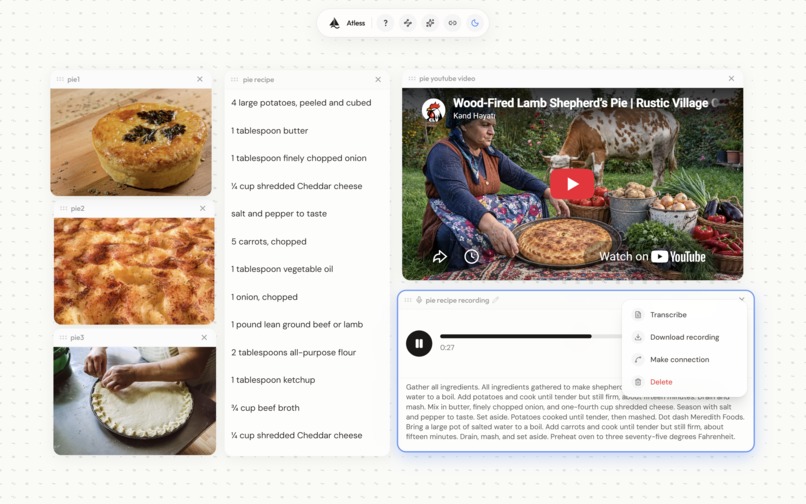Close the pie2 image card
Image resolution: width=806 pixels, height=504 pixels.
pyautogui.click(x=203, y=208)
